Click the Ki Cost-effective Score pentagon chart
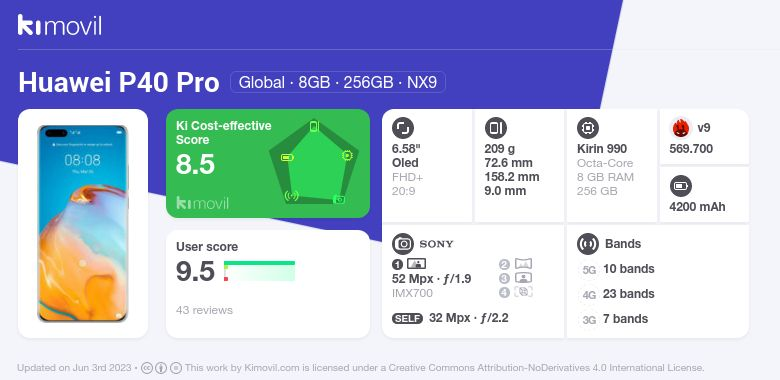The image size is (780, 380). (314, 163)
